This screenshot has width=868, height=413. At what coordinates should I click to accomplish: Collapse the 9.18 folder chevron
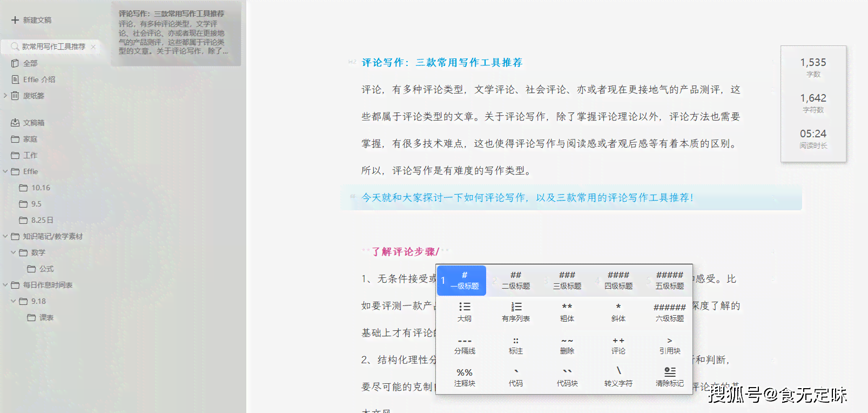coord(14,301)
